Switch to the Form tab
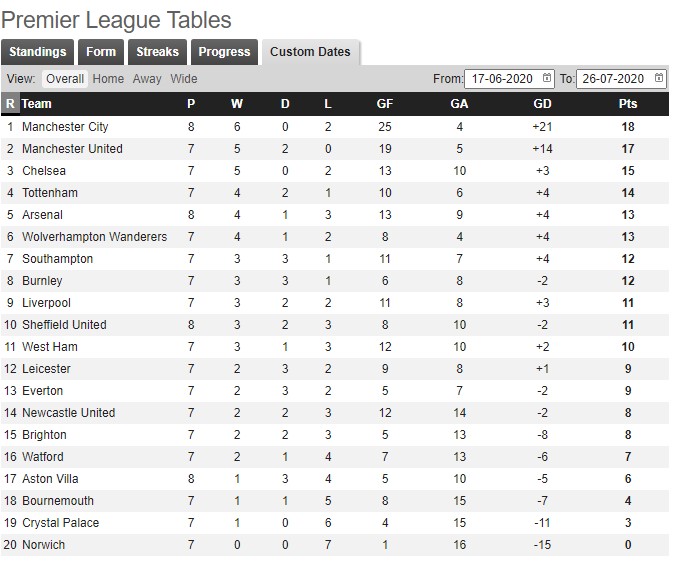Screen dimensions: 675x578 [101, 52]
